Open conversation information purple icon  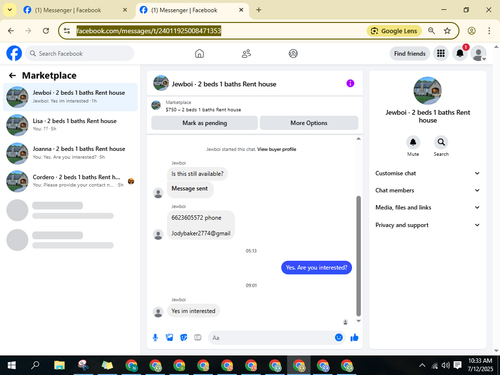point(350,83)
